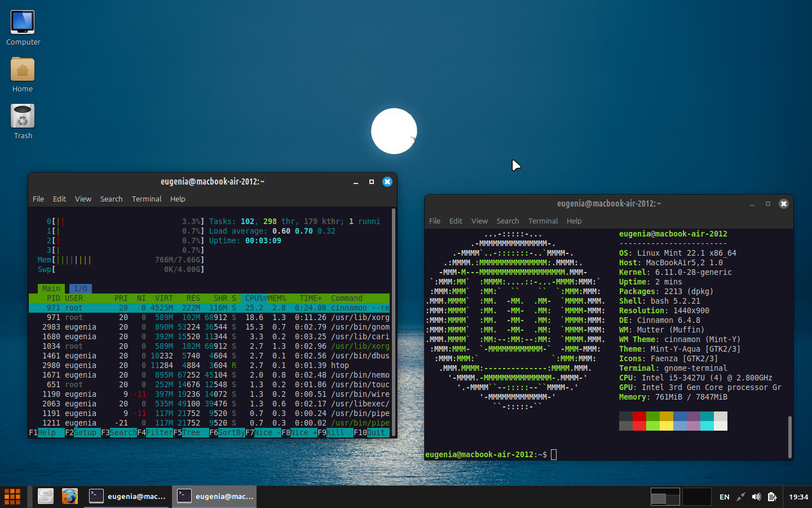812x508 pixels.
Task: Click the bright cyan neofetch color block, lower row
Action: click(x=707, y=426)
